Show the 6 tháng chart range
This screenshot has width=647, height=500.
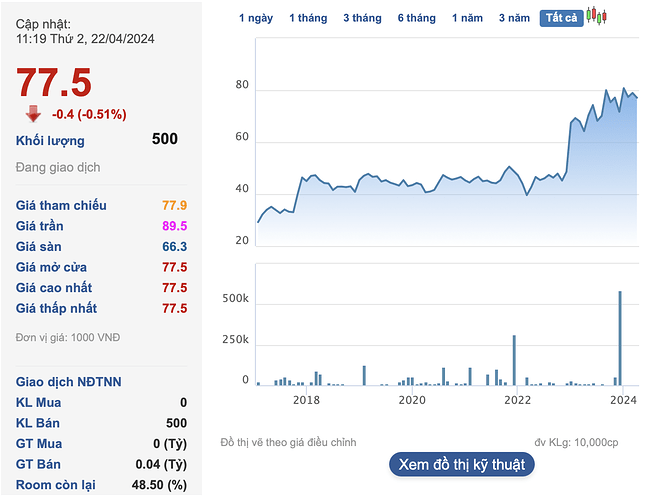tap(417, 18)
